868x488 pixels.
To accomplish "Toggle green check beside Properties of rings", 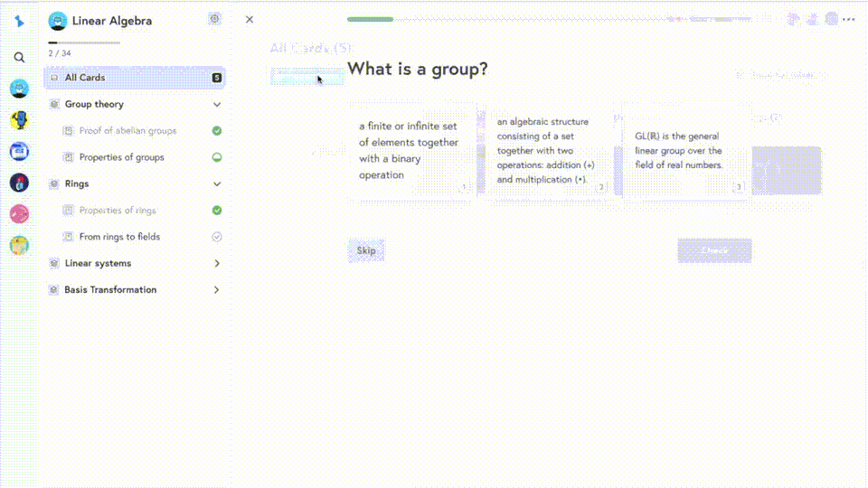I will [217, 211].
